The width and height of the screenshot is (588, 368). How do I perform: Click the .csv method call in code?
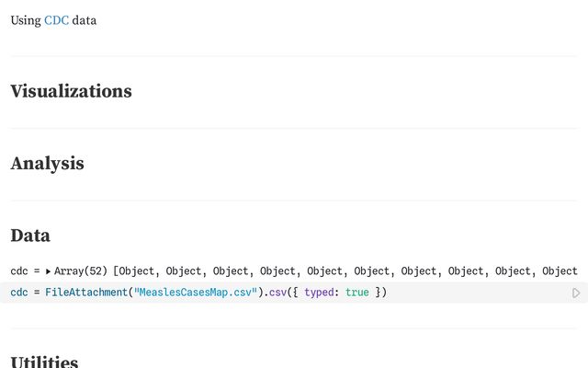(x=276, y=293)
